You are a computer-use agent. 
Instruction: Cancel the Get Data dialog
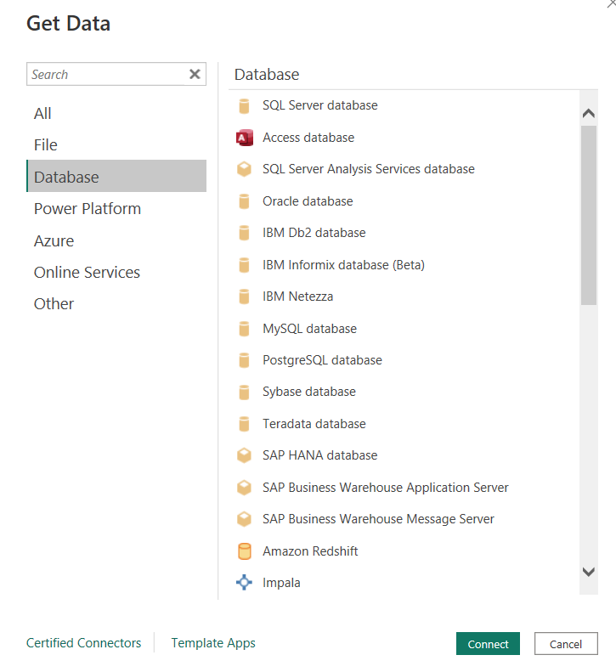(x=565, y=644)
